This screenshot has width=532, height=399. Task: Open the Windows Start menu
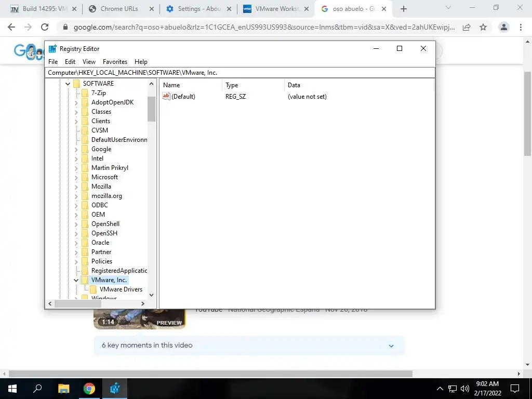point(12,389)
